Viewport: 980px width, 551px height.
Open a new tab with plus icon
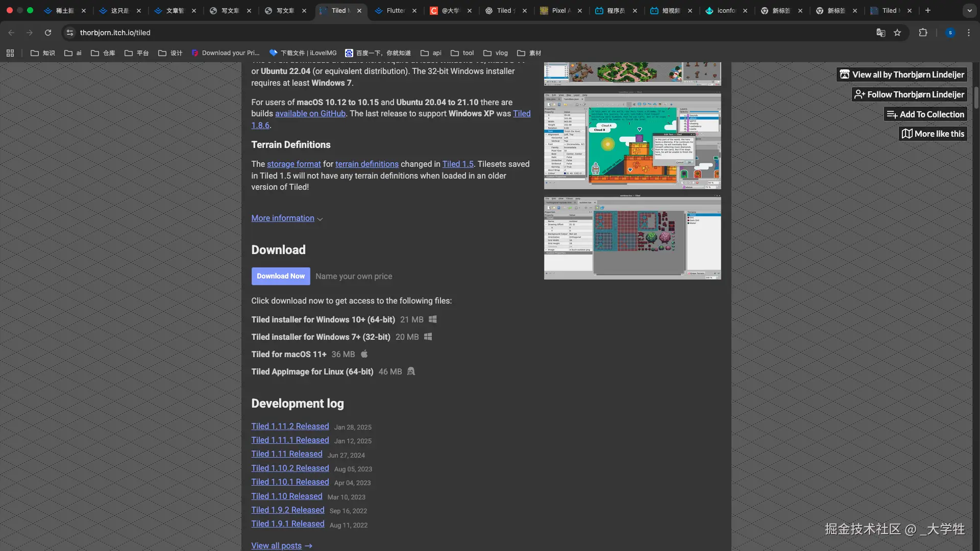(928, 10)
